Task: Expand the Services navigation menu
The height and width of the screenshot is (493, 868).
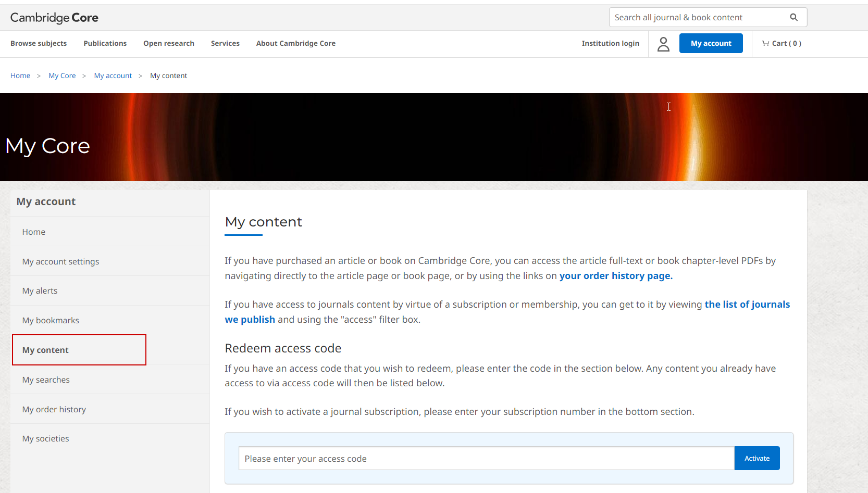Action: (225, 43)
